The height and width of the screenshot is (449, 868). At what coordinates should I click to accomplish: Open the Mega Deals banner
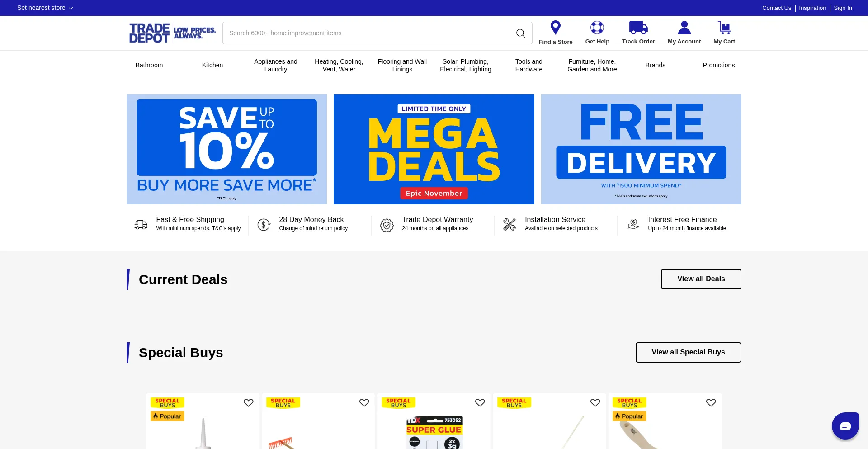(434, 149)
